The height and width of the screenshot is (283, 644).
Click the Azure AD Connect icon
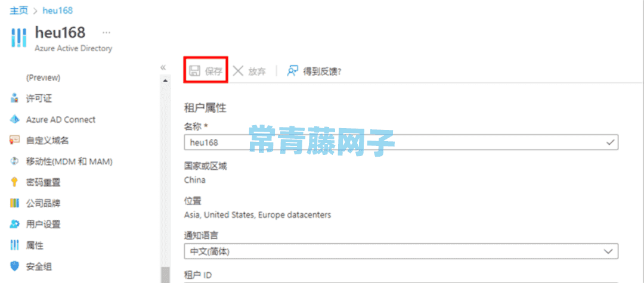tap(15, 120)
